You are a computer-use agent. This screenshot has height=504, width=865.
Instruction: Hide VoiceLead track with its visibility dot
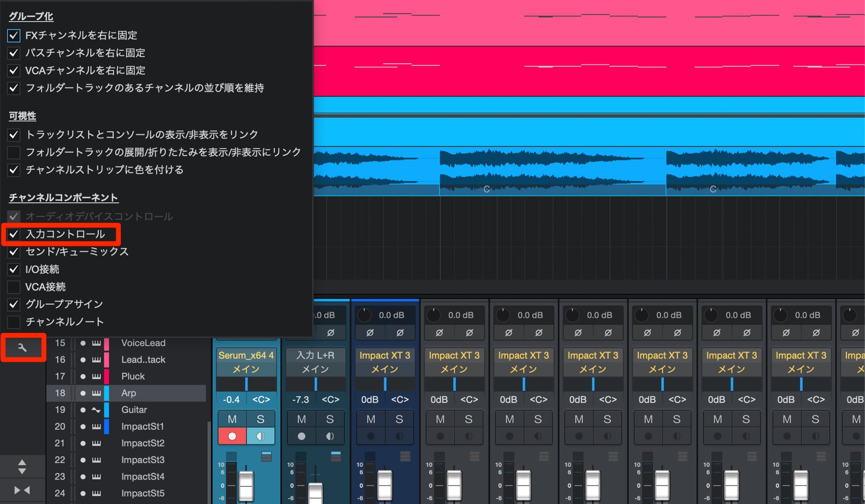[82, 343]
